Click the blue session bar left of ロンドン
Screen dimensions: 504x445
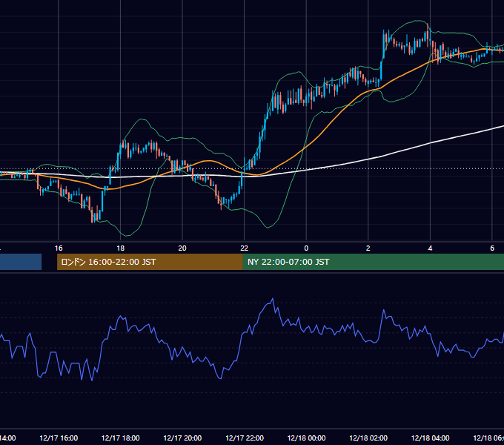point(21,262)
